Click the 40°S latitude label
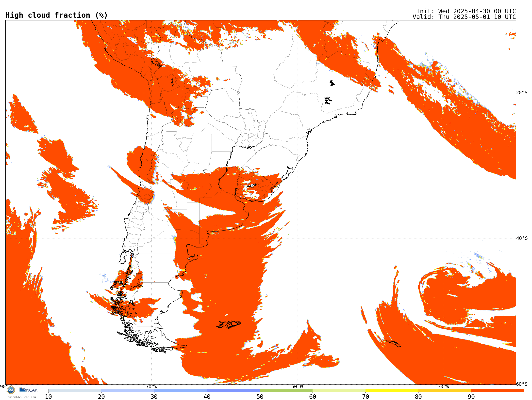 [522, 238]
